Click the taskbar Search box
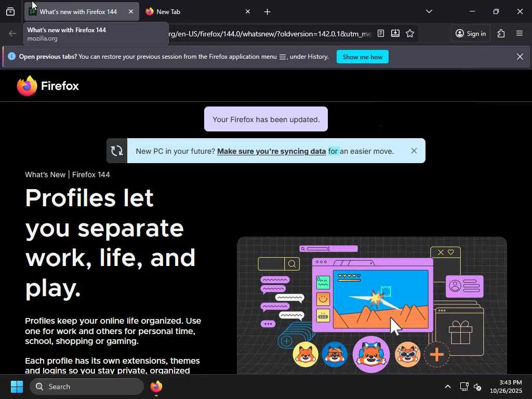Screen dimensions: 532x399 [87, 387]
